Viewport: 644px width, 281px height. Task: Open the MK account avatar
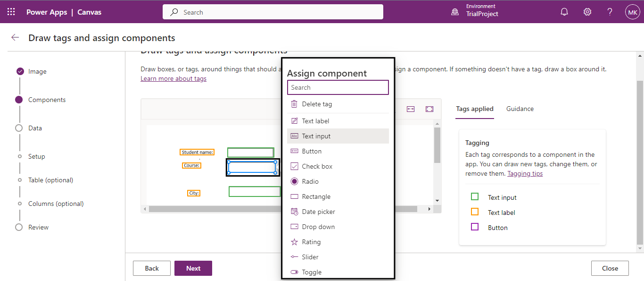[x=632, y=12]
